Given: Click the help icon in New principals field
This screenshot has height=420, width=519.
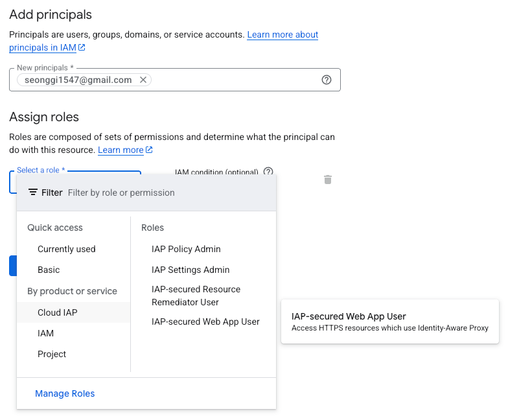Looking at the screenshot, I should pyautogui.click(x=327, y=80).
